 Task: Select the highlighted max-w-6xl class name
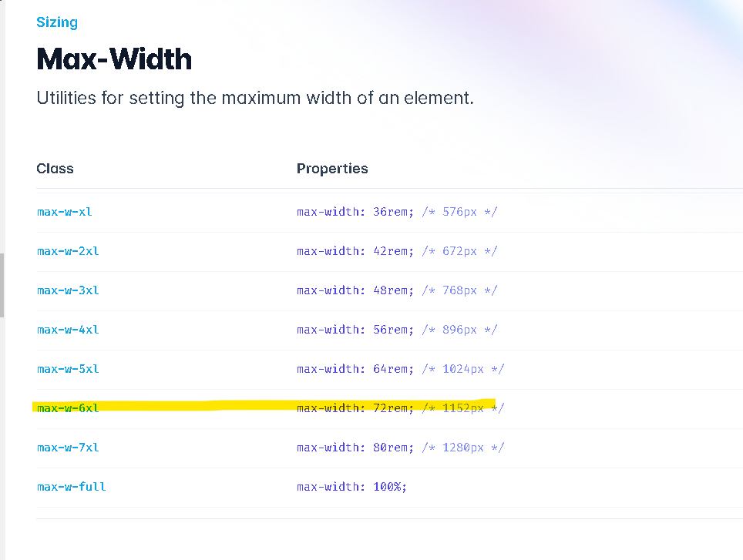pos(68,408)
